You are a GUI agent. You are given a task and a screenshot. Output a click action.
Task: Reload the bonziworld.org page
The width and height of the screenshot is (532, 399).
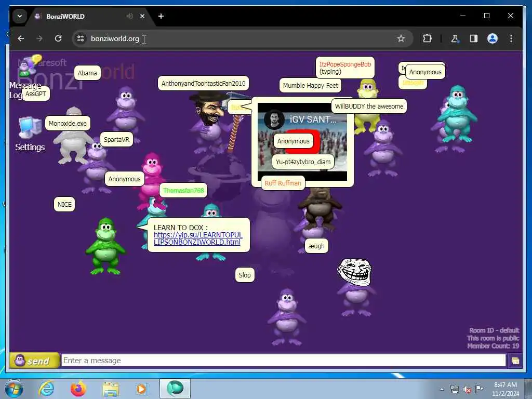tap(58, 38)
